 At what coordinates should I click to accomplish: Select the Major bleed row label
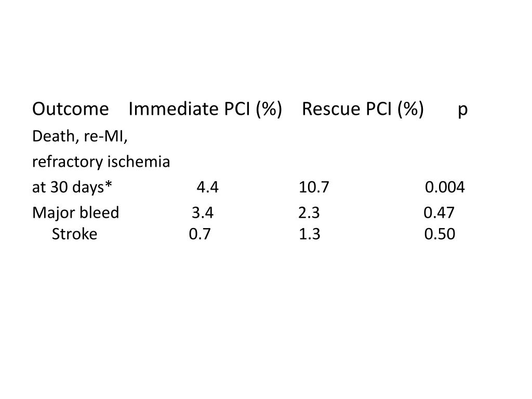tap(76, 212)
